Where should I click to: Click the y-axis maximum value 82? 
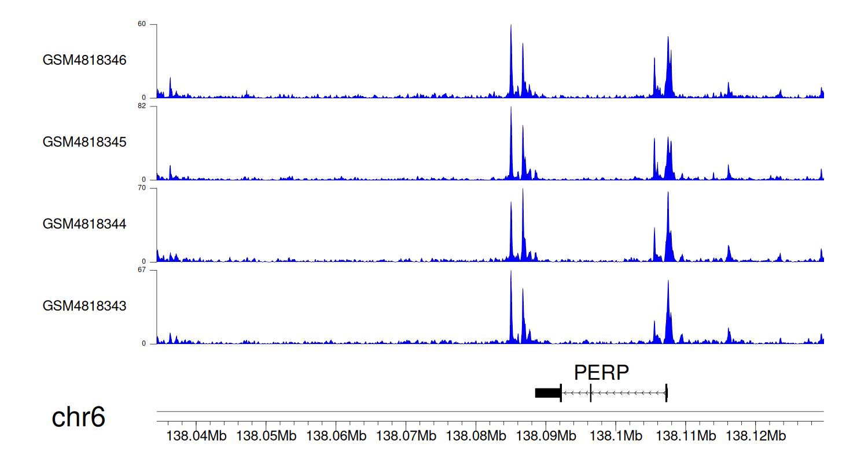(x=142, y=106)
